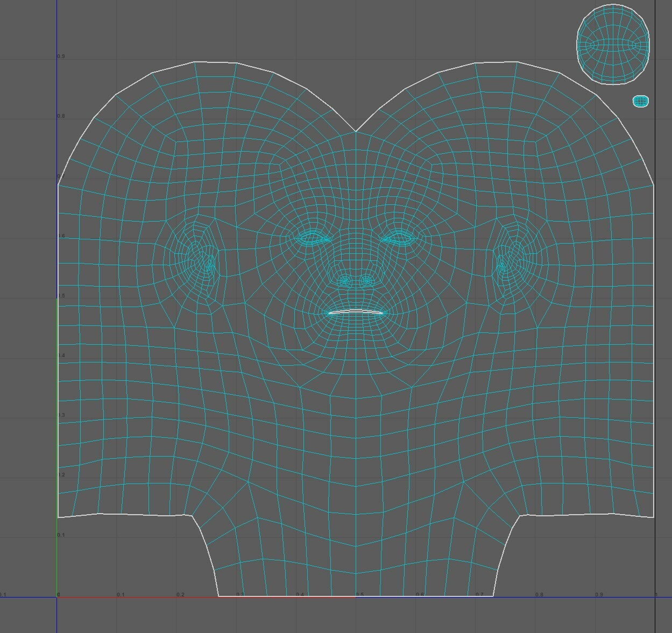Viewport: 672px width, 633px height.
Task: Click the bottom edge of the neck UVs
Action: (x=355, y=595)
